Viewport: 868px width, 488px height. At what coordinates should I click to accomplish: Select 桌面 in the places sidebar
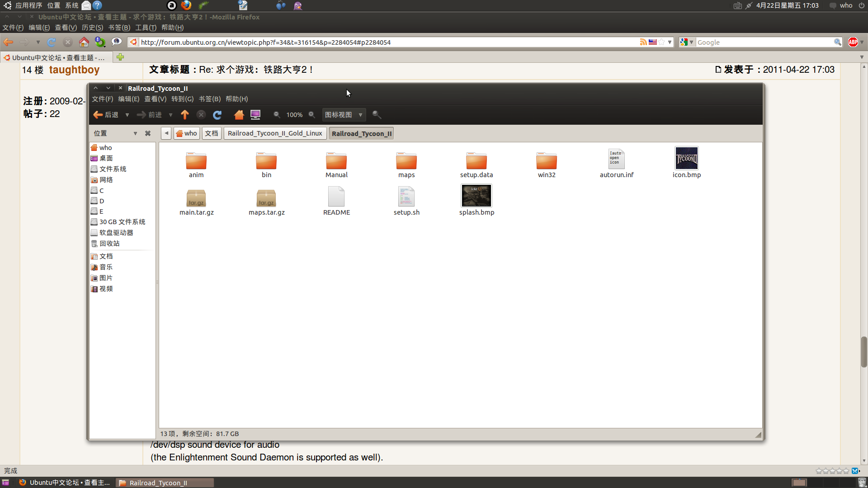tap(122, 158)
